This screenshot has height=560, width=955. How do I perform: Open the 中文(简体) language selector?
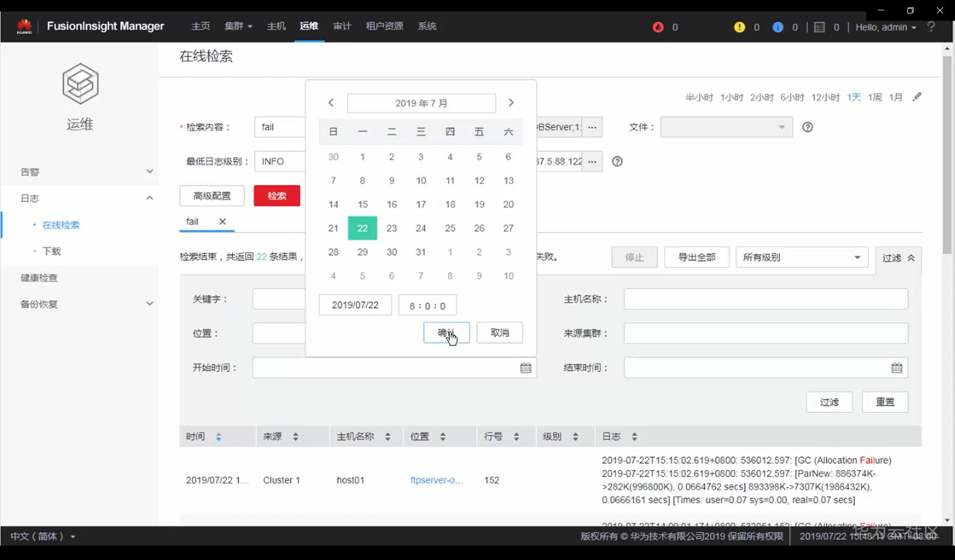43,536
